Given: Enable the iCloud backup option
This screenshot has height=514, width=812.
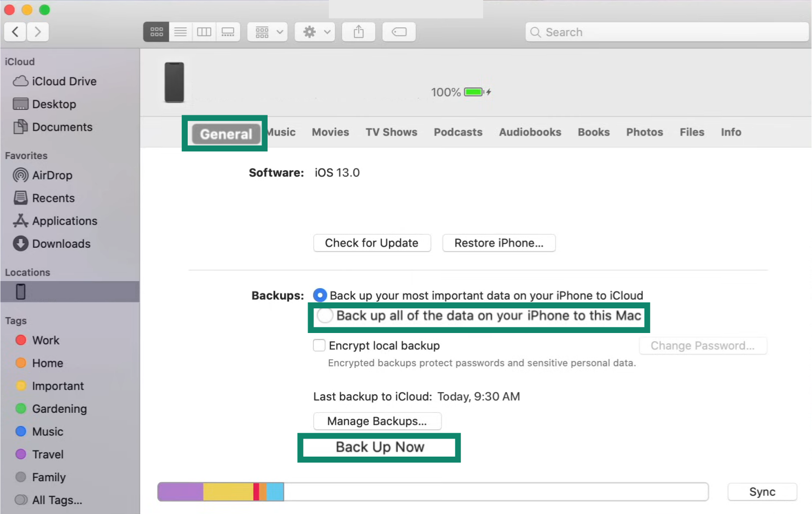Looking at the screenshot, I should [x=320, y=295].
